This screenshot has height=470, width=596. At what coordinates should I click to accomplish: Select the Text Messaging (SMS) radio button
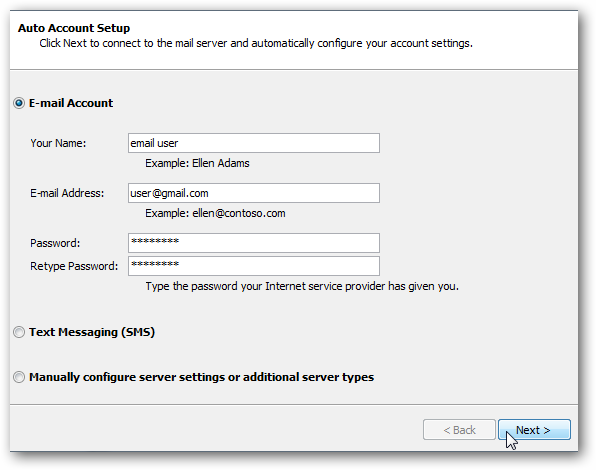point(19,332)
